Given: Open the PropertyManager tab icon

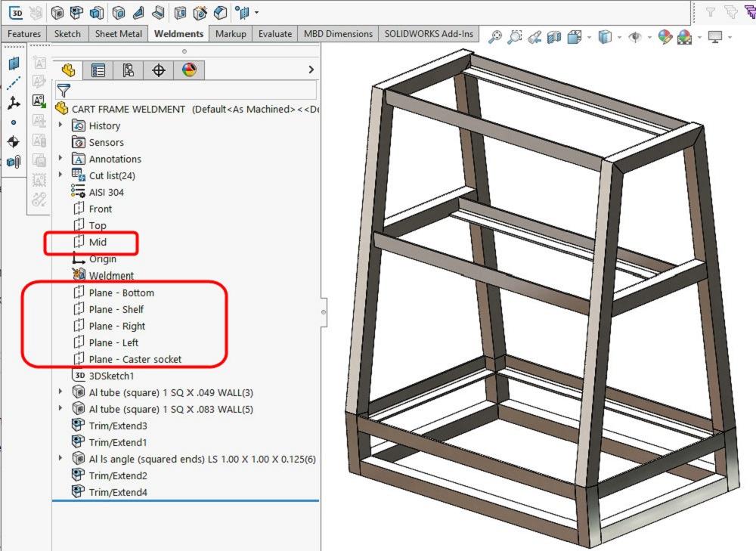Looking at the screenshot, I should [98, 70].
